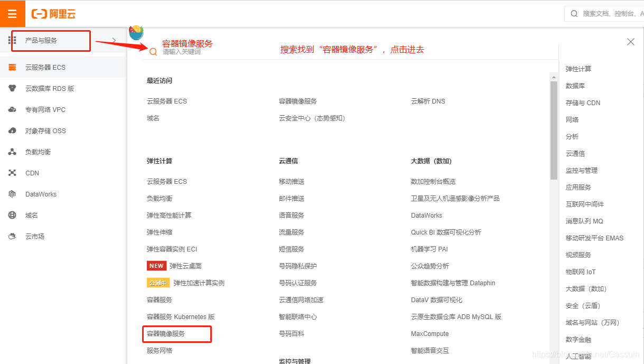Open 智能数据构建与管理 Dataphin link

(453, 283)
